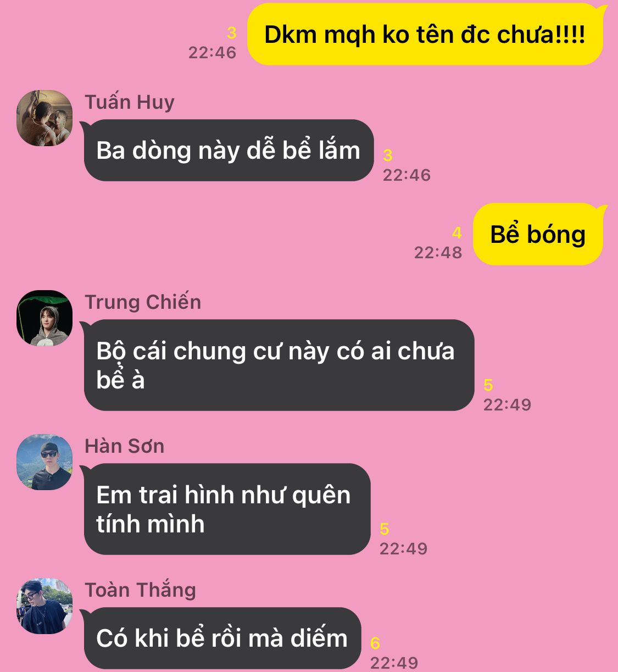This screenshot has width=618, height=672.
Task: Open Toàn Thắng's profile picture
Action: [44, 606]
